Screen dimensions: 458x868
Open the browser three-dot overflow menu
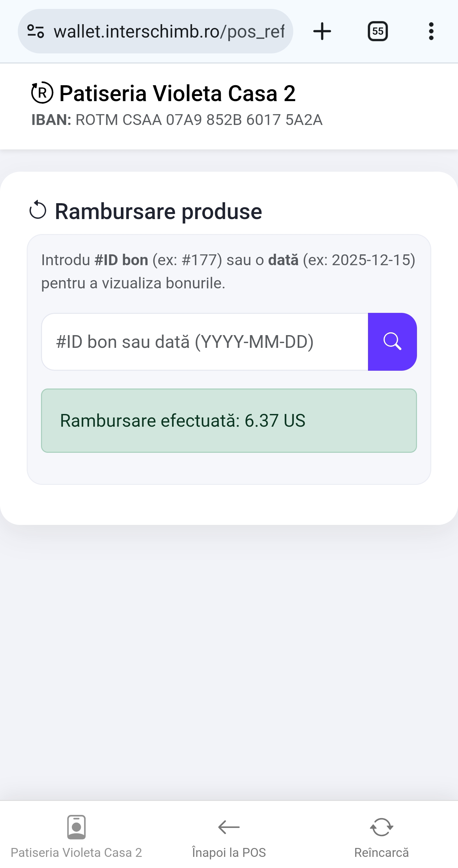click(x=431, y=31)
